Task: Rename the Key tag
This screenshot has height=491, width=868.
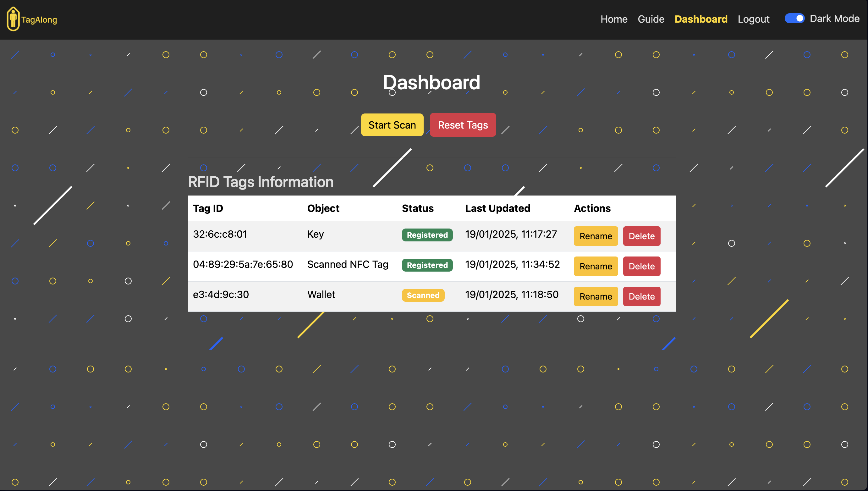Action: (x=595, y=236)
